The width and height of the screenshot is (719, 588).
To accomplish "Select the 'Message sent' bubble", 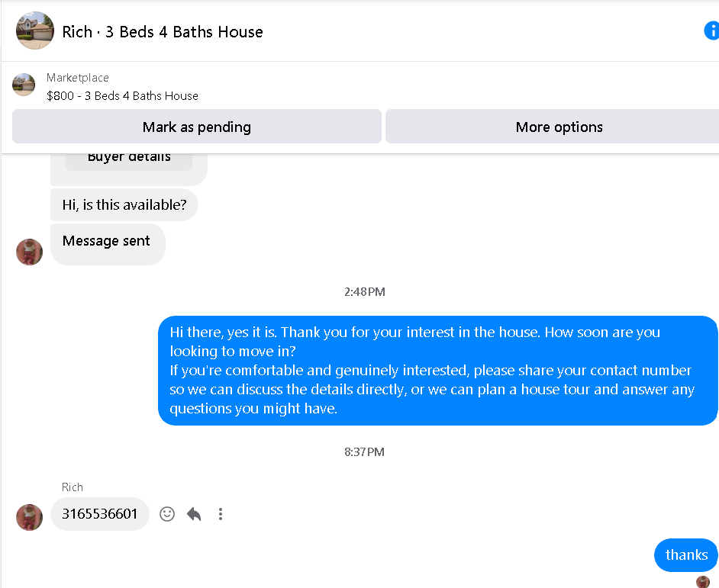I will coord(108,244).
